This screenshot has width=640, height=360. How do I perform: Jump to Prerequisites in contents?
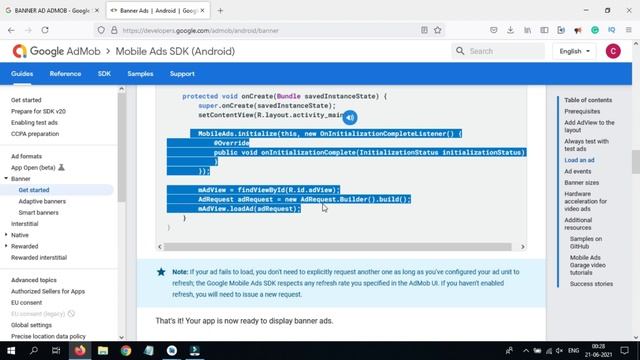(x=582, y=111)
